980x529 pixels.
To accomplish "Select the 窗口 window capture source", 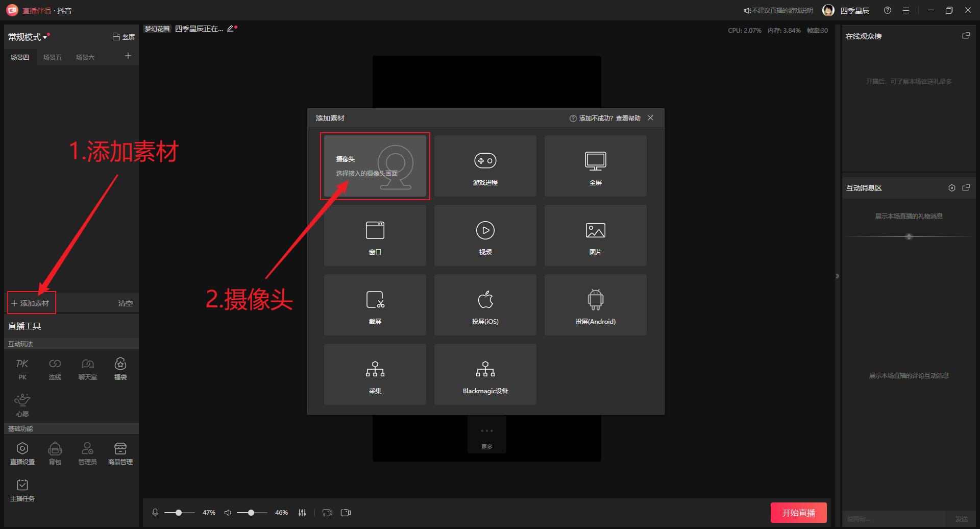I will point(375,235).
